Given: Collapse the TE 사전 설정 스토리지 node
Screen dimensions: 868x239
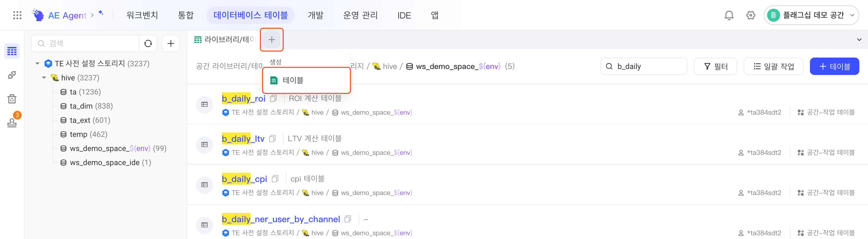Looking at the screenshot, I should [37, 64].
